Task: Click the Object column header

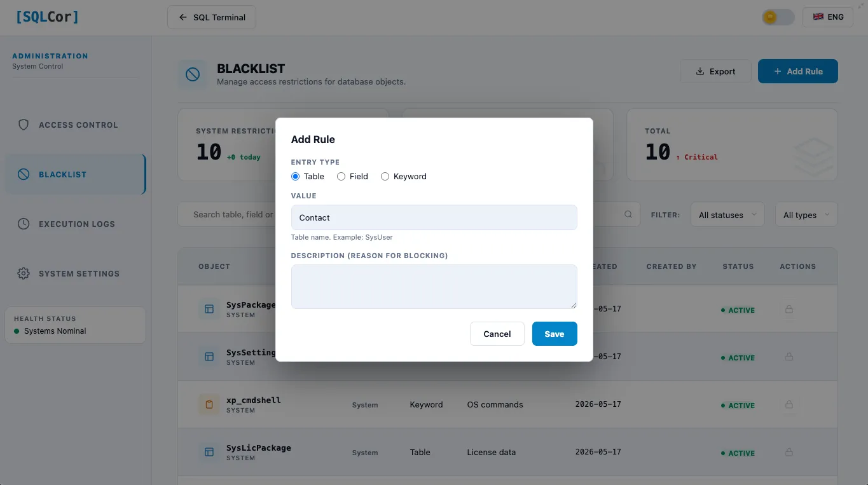Action: tap(214, 266)
